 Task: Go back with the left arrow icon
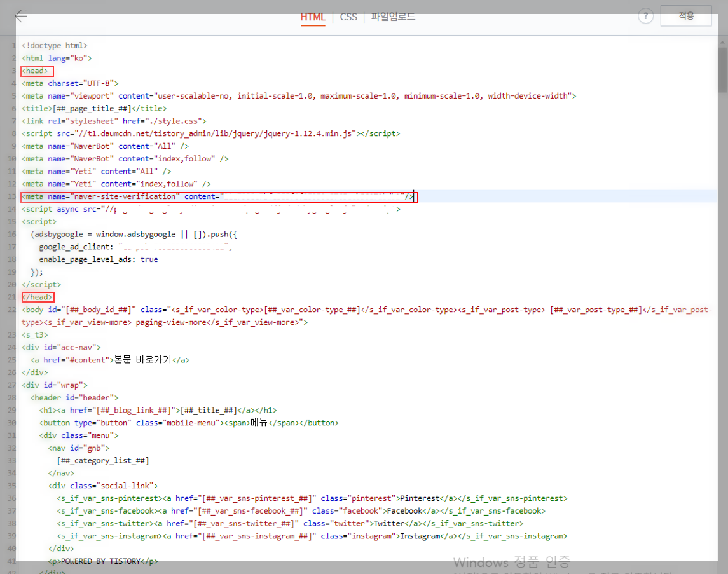tap(22, 17)
